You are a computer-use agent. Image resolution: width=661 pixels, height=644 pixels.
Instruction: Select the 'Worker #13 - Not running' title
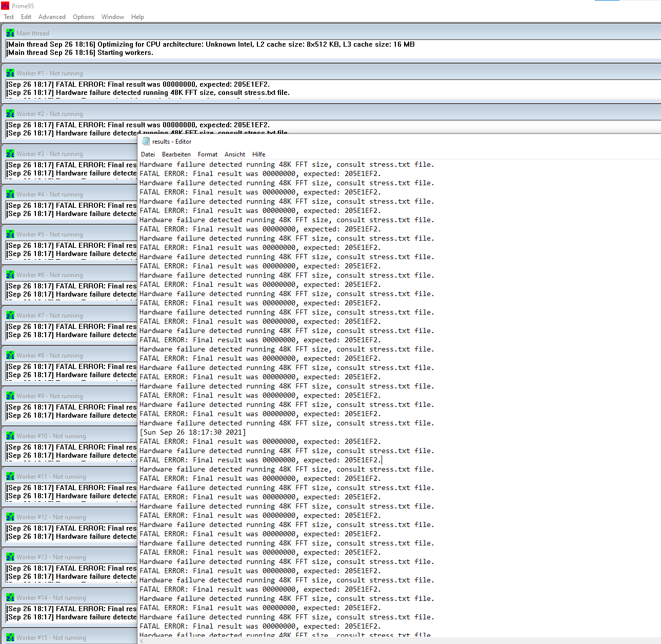[51, 557]
